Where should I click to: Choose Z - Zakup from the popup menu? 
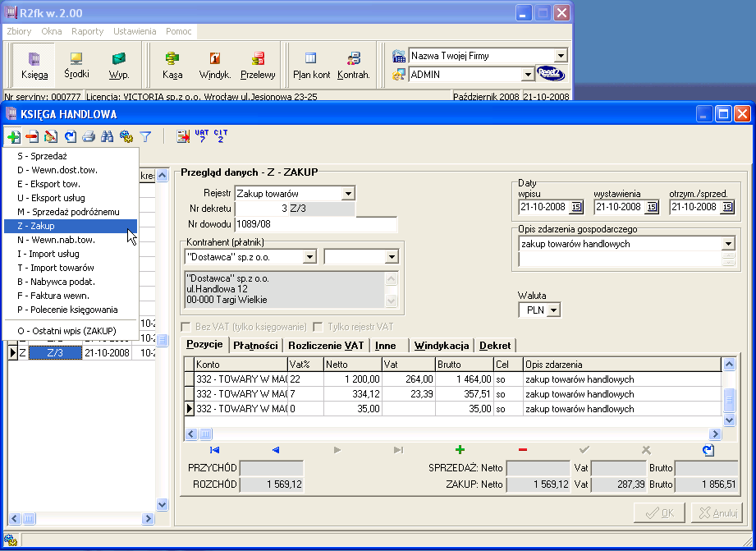(x=71, y=226)
